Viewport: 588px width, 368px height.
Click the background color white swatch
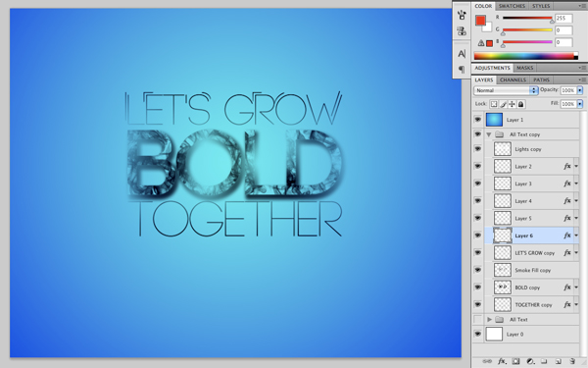pos(488,27)
